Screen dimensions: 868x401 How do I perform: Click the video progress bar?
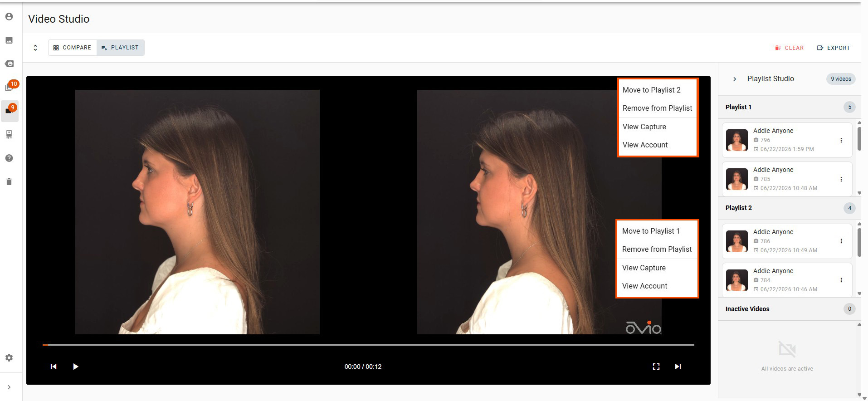point(368,345)
